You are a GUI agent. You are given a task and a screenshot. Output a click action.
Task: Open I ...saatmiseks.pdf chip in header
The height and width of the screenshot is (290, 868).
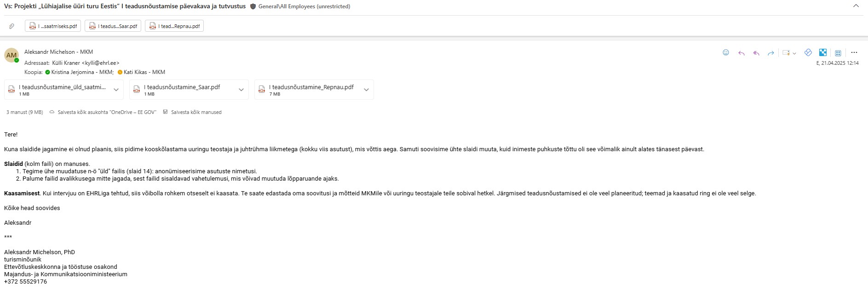pyautogui.click(x=53, y=26)
